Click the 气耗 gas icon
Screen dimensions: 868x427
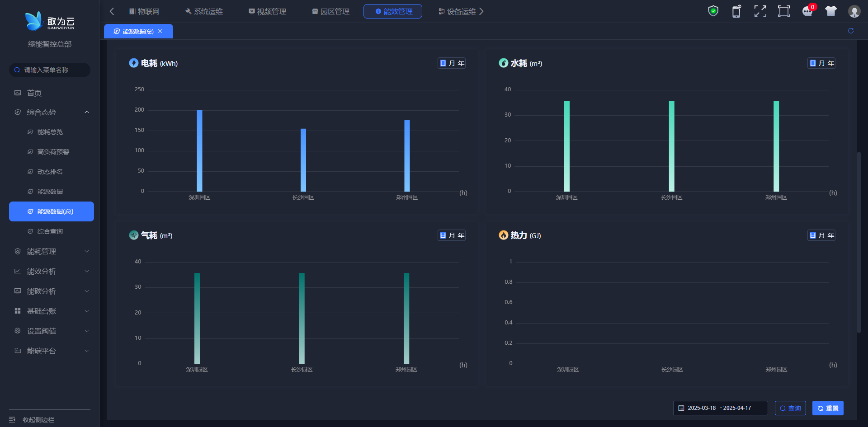point(134,235)
